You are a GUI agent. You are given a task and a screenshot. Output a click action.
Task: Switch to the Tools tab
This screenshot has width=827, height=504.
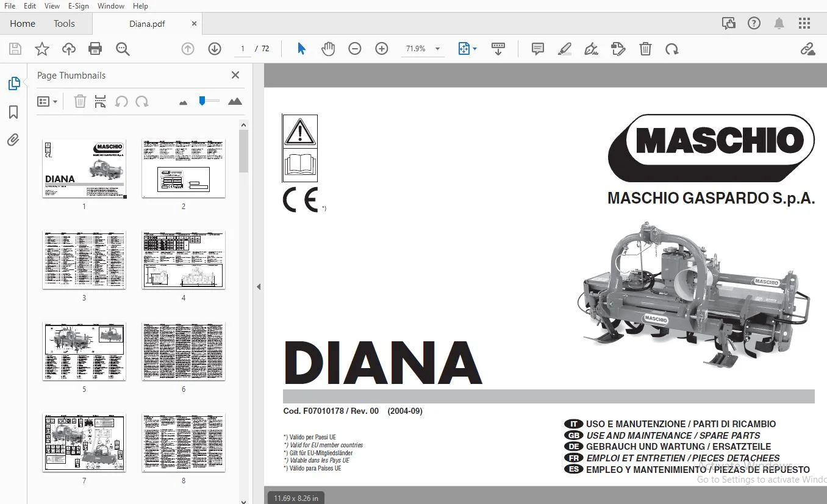tap(64, 24)
